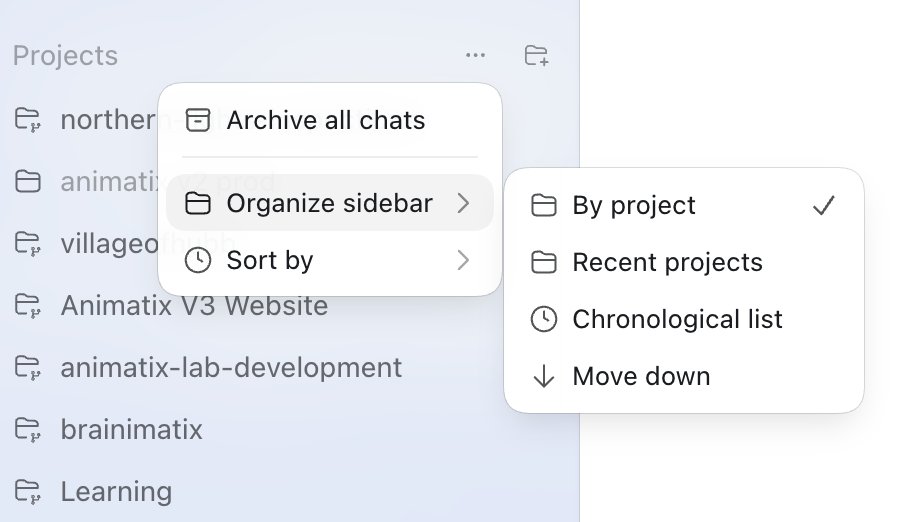
Task: Click the clock icon beside Chronological list
Action: tap(544, 319)
